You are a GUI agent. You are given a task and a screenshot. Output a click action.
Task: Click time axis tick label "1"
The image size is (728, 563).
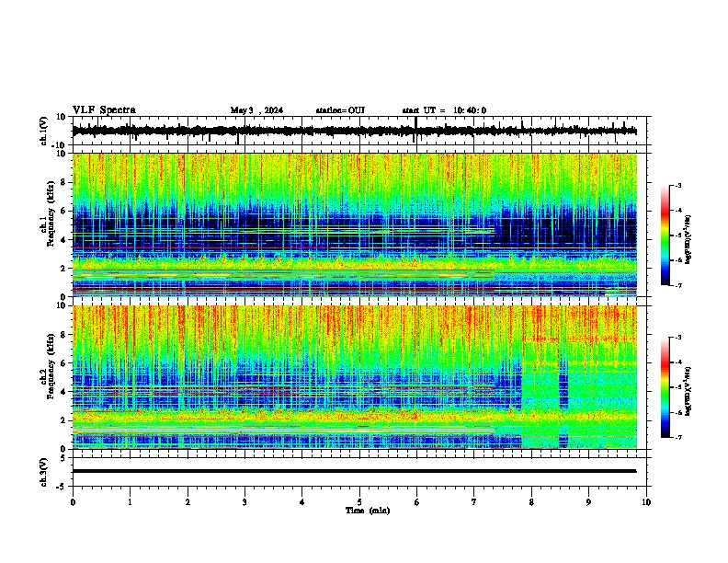click(x=130, y=502)
